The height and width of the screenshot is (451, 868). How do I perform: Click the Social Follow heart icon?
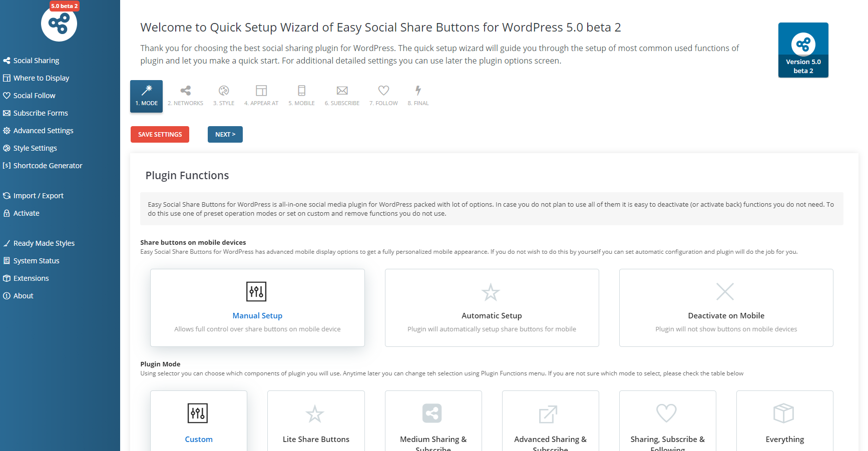(7, 96)
